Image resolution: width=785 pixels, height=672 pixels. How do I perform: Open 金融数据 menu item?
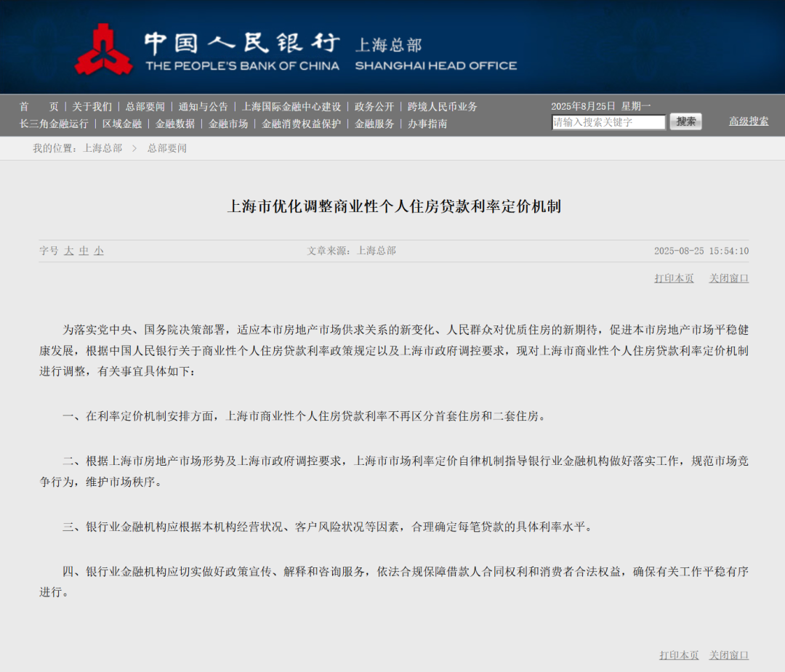175,124
